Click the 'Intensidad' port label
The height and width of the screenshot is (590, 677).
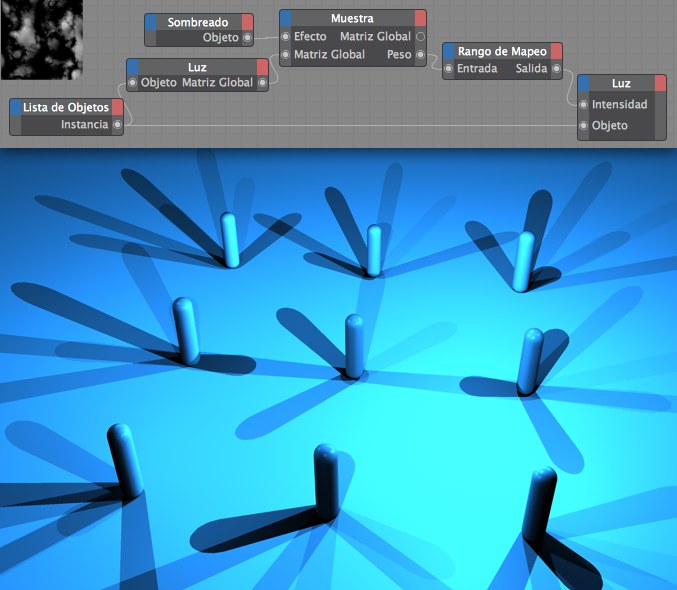[x=620, y=104]
